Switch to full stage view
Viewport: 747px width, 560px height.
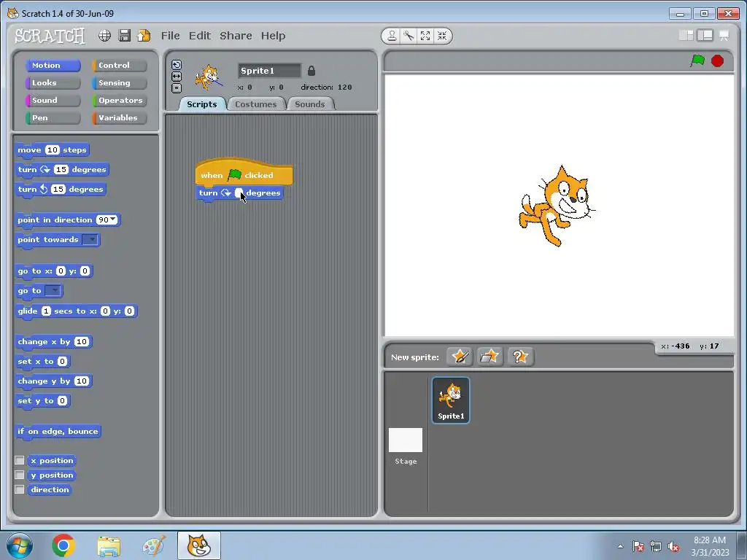pyautogui.click(x=705, y=35)
